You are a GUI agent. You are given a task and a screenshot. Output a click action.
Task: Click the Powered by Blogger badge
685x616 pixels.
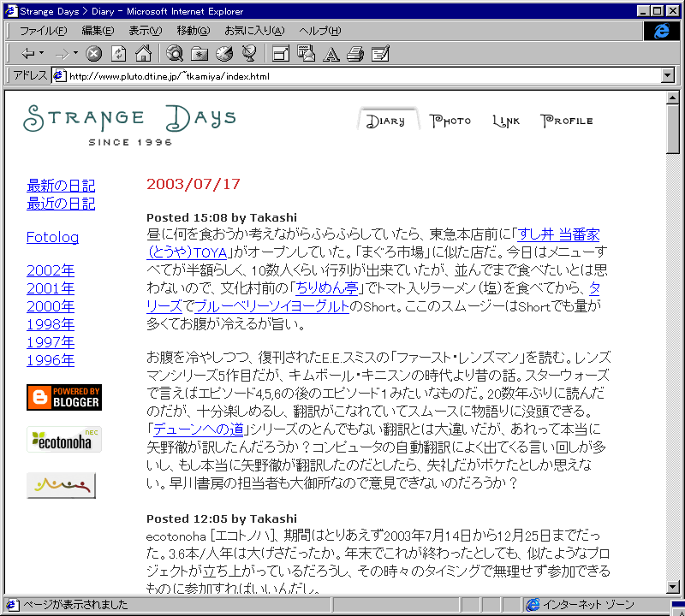pos(64,397)
